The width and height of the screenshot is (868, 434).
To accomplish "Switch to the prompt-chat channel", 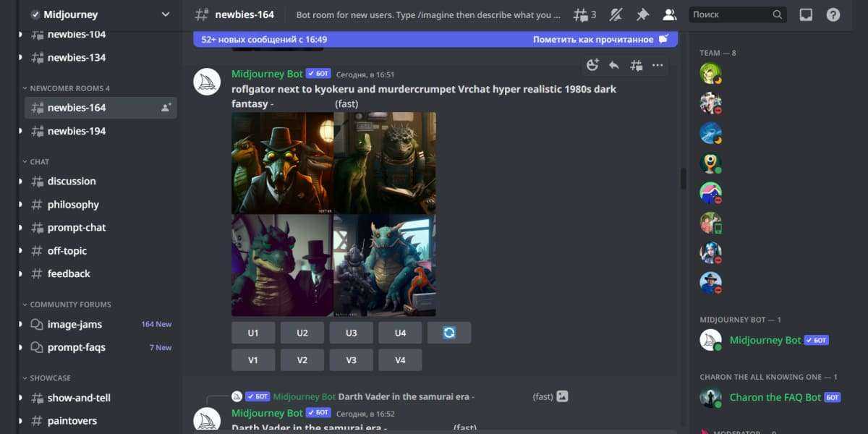I will (x=77, y=227).
